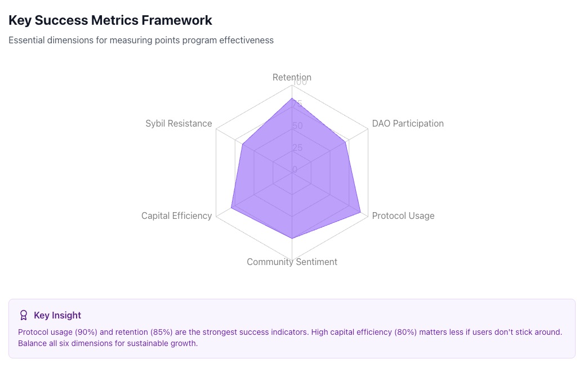Click the DAO Participation axis label

pyautogui.click(x=408, y=123)
